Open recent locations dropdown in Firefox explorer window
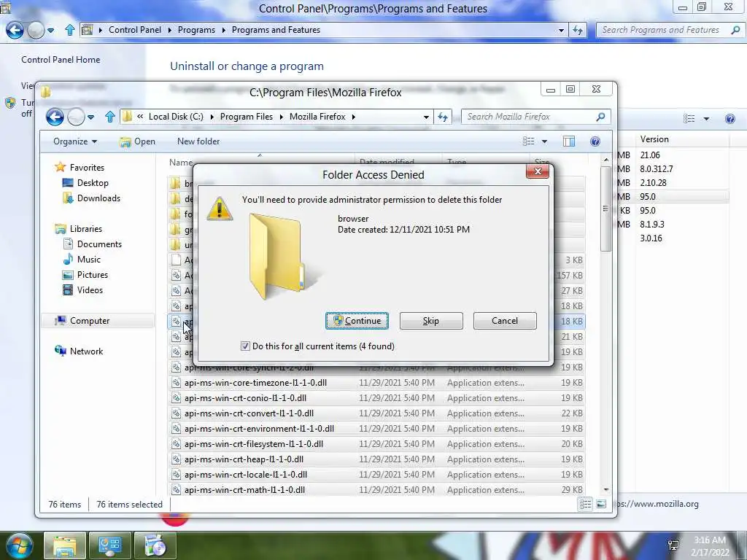 (x=90, y=117)
